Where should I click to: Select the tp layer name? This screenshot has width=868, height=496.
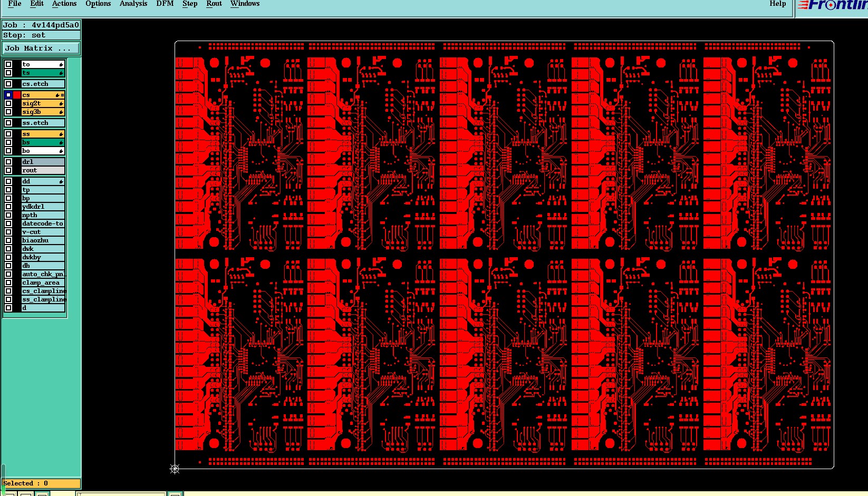click(x=43, y=190)
